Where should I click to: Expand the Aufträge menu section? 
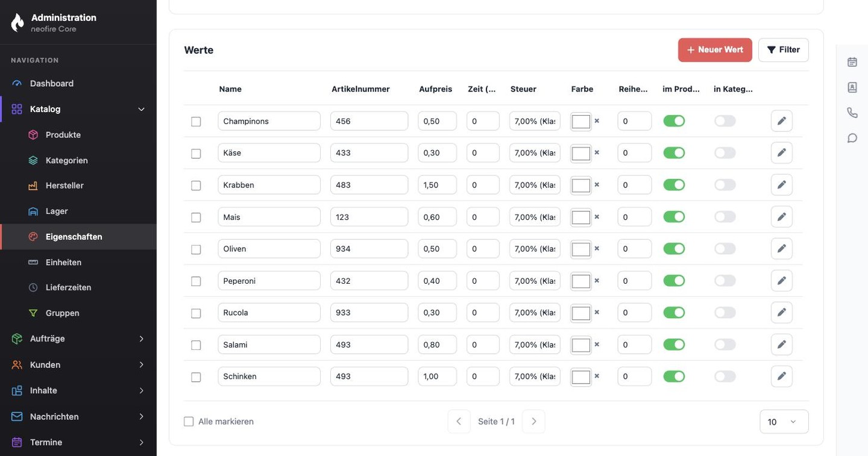coord(78,339)
